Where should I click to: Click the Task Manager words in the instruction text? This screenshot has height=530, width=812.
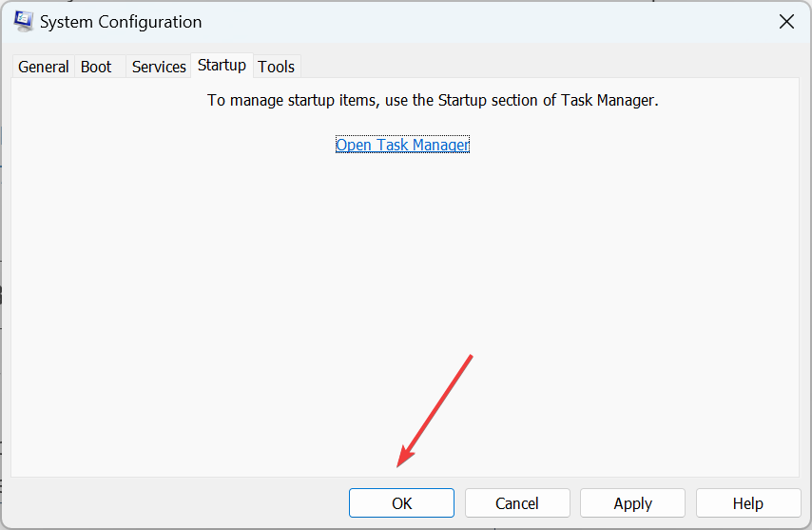[x=608, y=100]
